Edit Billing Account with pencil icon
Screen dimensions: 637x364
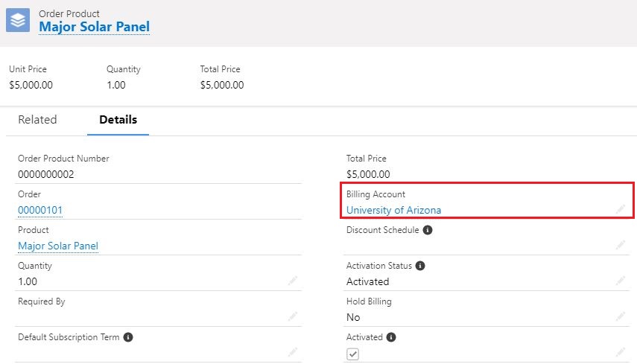[x=621, y=209]
